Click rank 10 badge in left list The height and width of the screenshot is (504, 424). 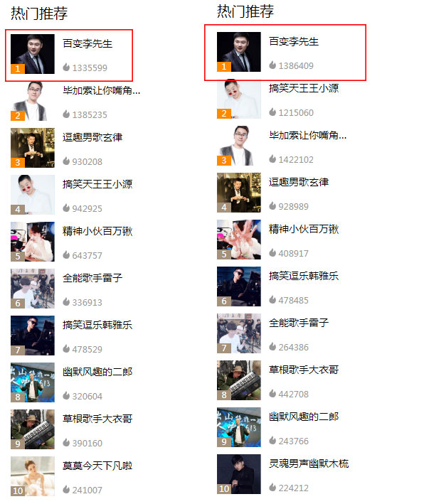(x=17, y=490)
